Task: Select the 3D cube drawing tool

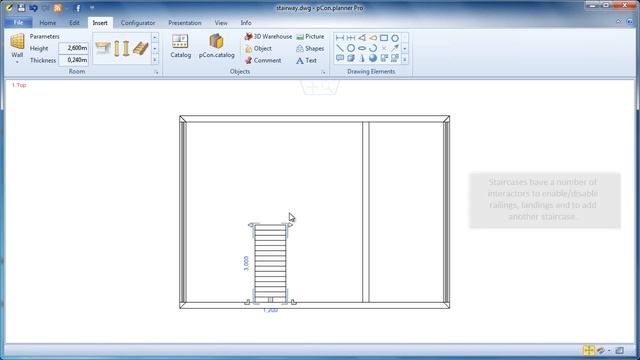Action: point(351,58)
